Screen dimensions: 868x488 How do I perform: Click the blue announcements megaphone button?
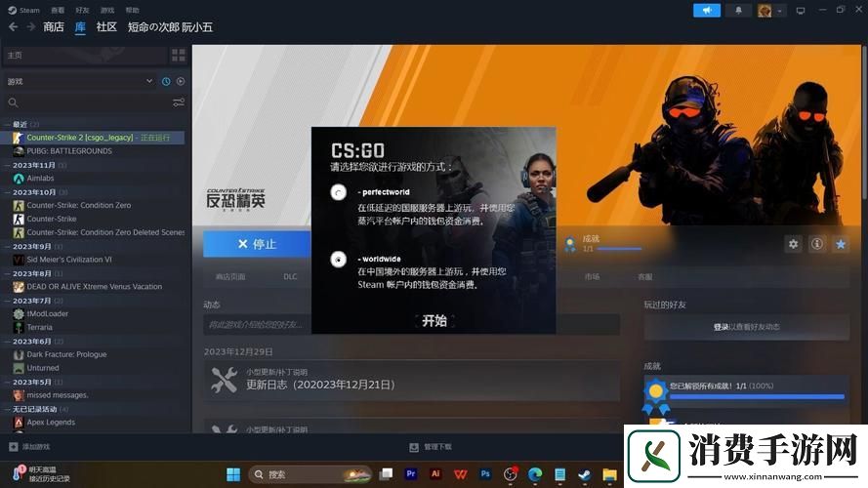[707, 10]
